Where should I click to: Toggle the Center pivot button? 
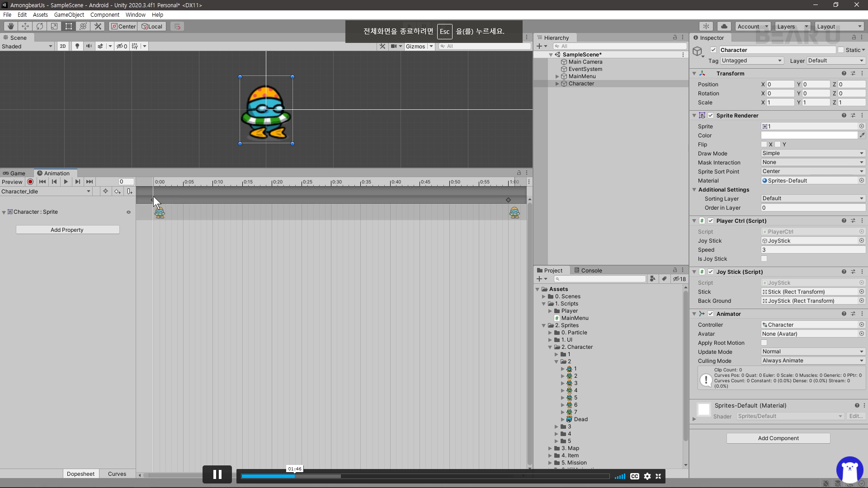(123, 26)
